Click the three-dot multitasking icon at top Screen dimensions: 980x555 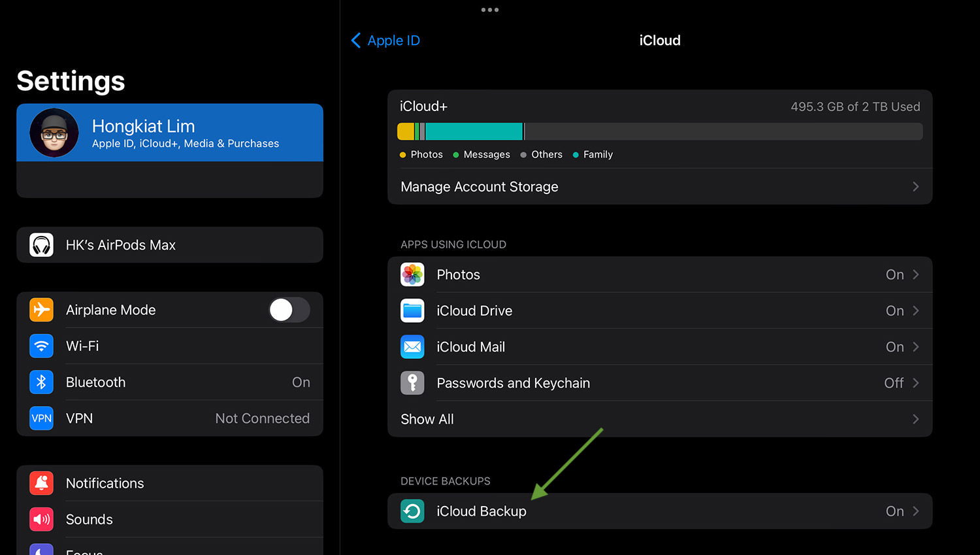pos(490,10)
